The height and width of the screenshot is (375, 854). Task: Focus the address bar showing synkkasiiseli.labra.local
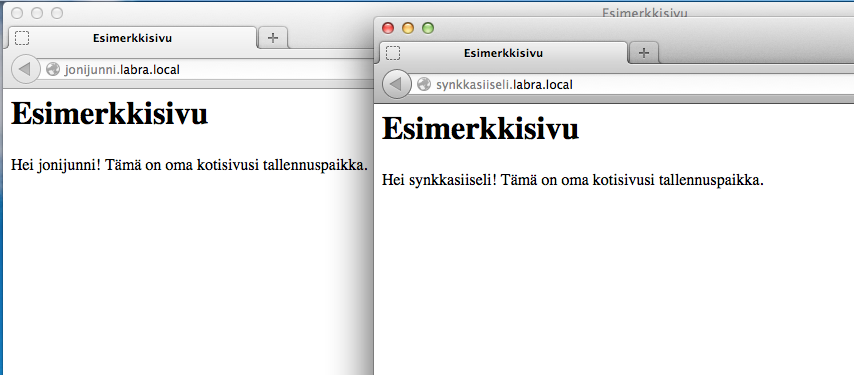pyautogui.click(x=632, y=84)
